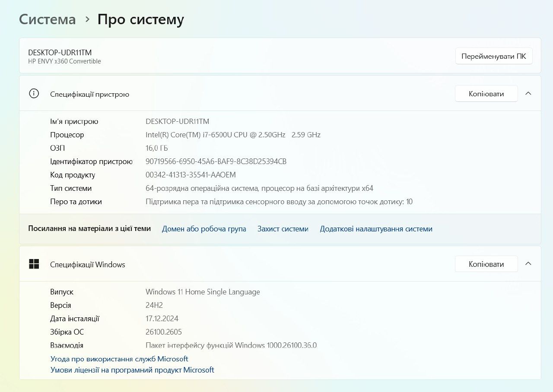Select the Перо та дотики value text

(279, 202)
